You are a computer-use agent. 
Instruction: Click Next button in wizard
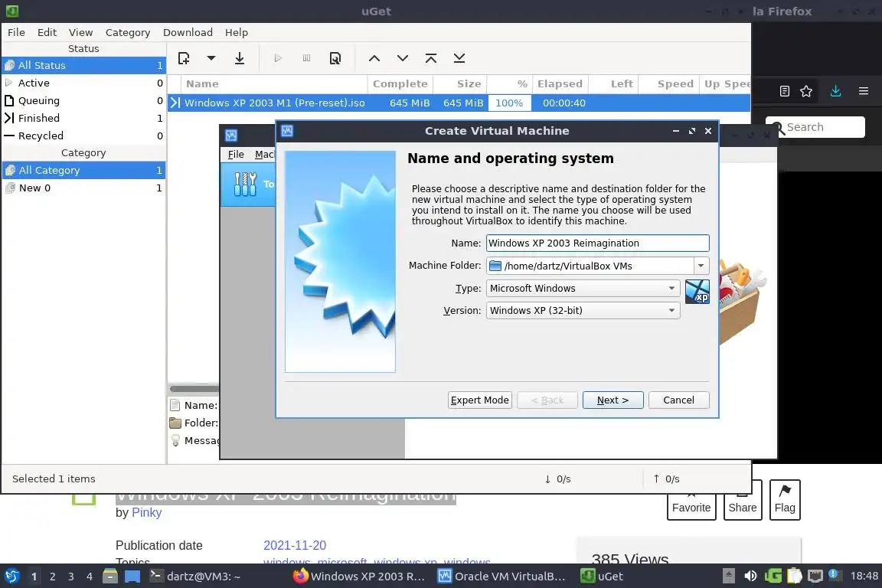point(612,400)
